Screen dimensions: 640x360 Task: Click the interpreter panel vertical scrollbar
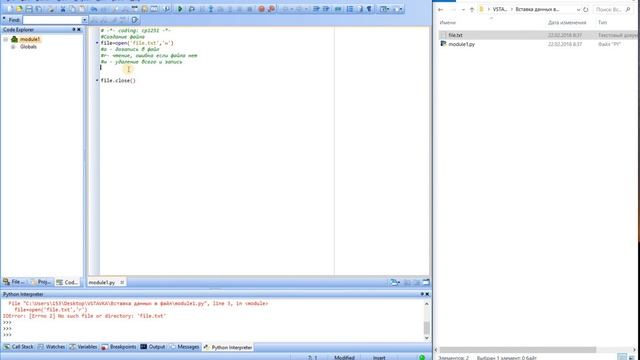(x=427, y=321)
